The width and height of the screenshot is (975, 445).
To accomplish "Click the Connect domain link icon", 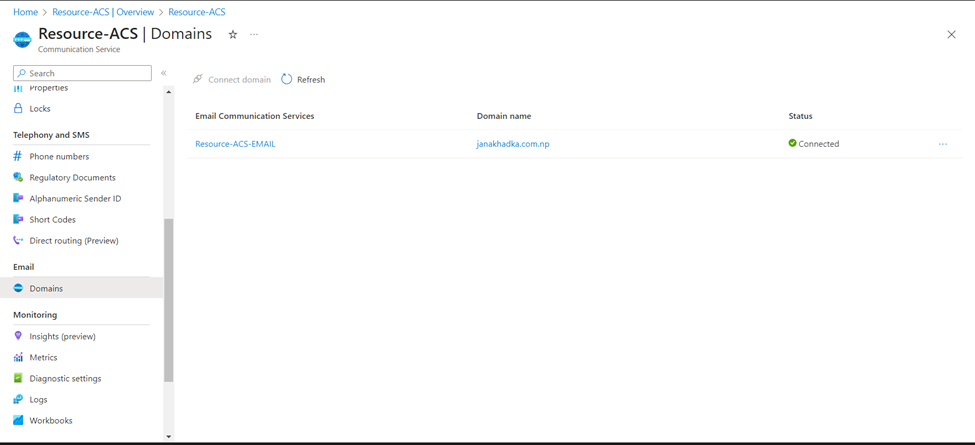I will (198, 79).
